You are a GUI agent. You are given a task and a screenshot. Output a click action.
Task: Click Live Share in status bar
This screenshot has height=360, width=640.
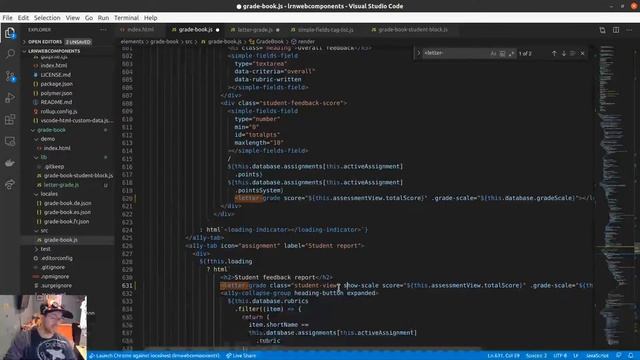coord(241,356)
